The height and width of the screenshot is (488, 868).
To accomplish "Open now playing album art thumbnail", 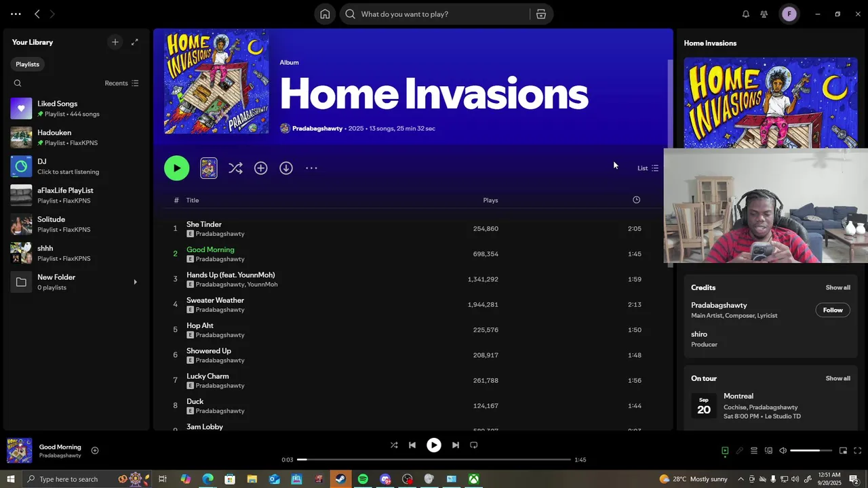I will pyautogui.click(x=19, y=451).
